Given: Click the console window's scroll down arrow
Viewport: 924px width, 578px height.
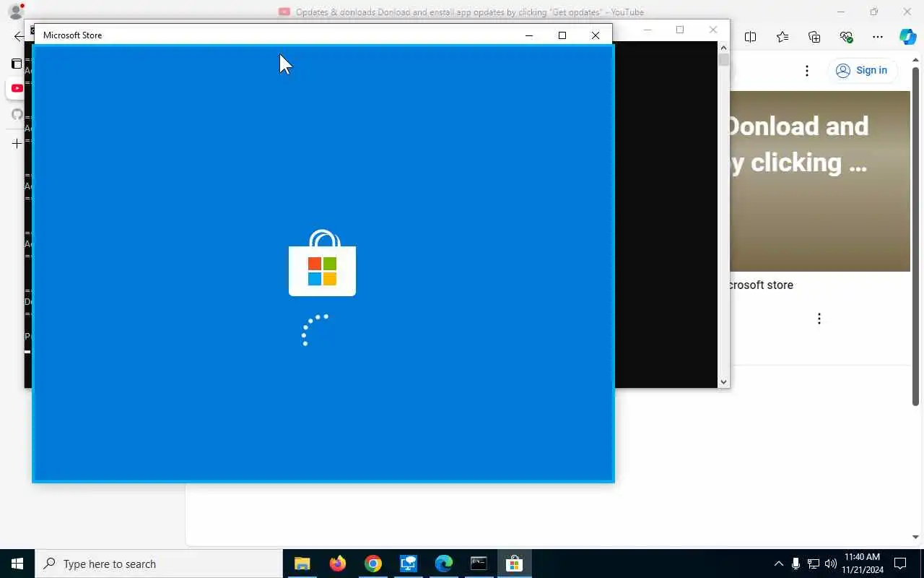Looking at the screenshot, I should pos(723,381).
